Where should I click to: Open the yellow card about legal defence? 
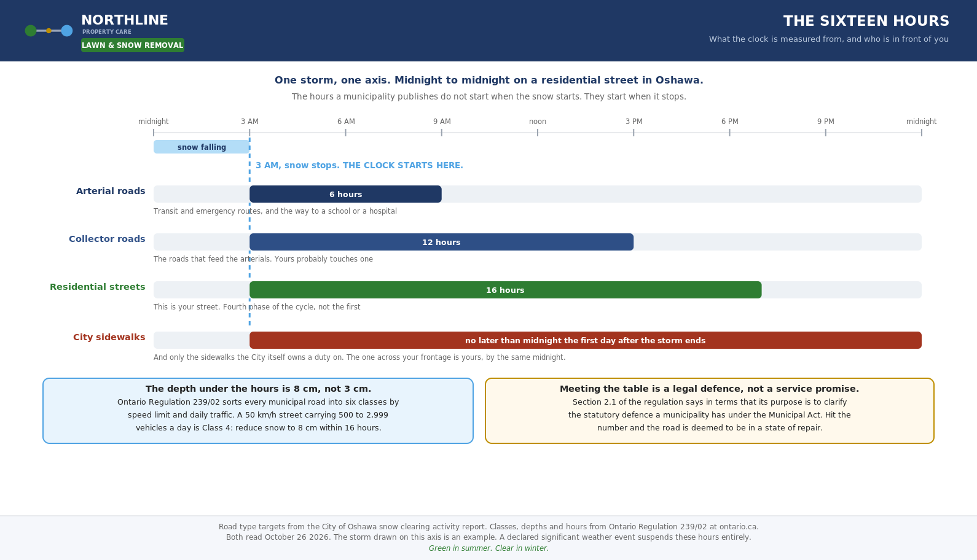(x=710, y=411)
